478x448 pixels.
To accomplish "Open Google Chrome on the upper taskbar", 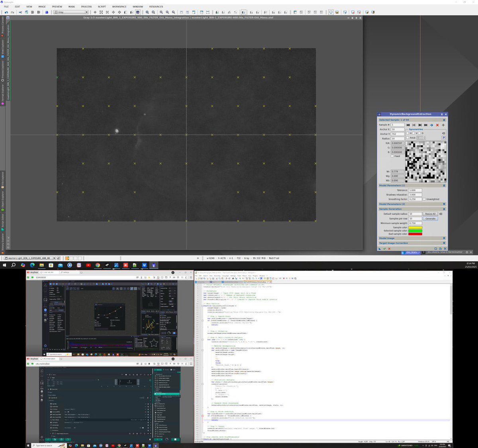I will coord(98,265).
